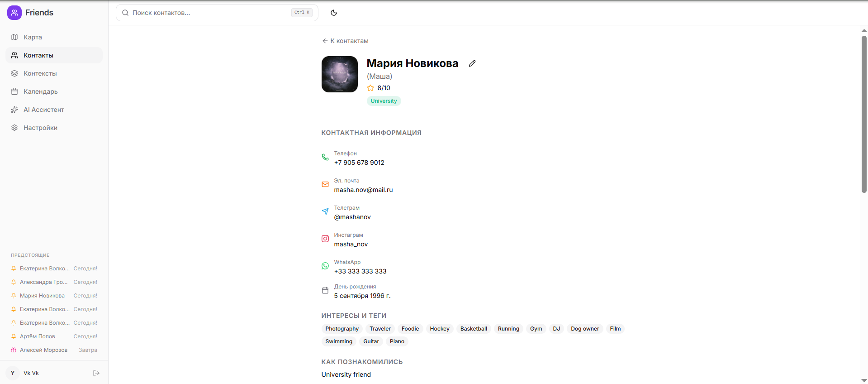Focus the Поиск контактов search field
Image resolution: width=868 pixels, height=384 pixels.
(x=217, y=13)
